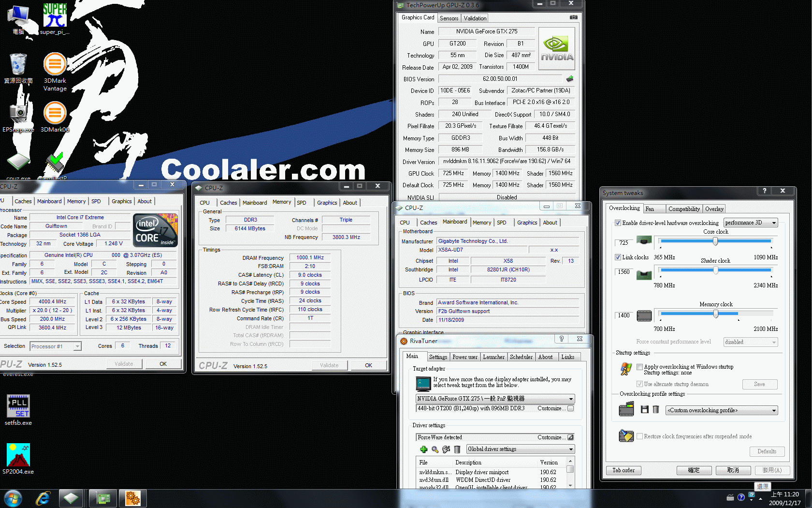This screenshot has width=812, height=508.
Task: Click the 確定 OK button in System tweaks
Action: click(694, 470)
